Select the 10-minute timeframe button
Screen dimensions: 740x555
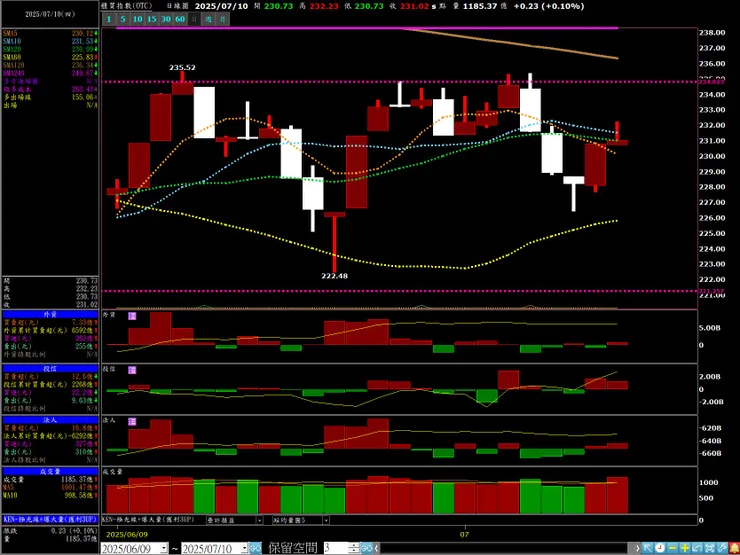click(137, 19)
